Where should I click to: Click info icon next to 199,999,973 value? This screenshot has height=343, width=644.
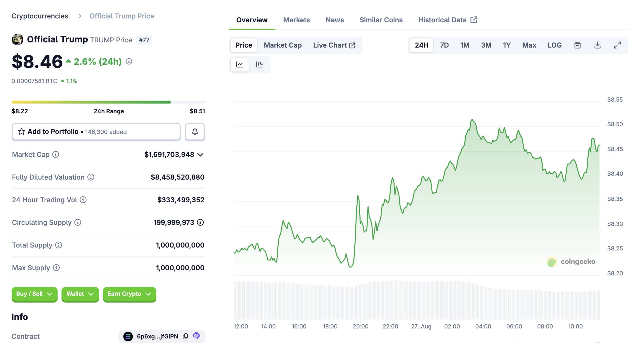coord(200,222)
